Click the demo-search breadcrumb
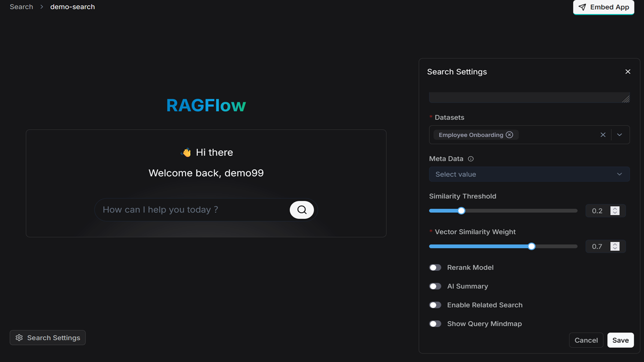 coord(72,7)
